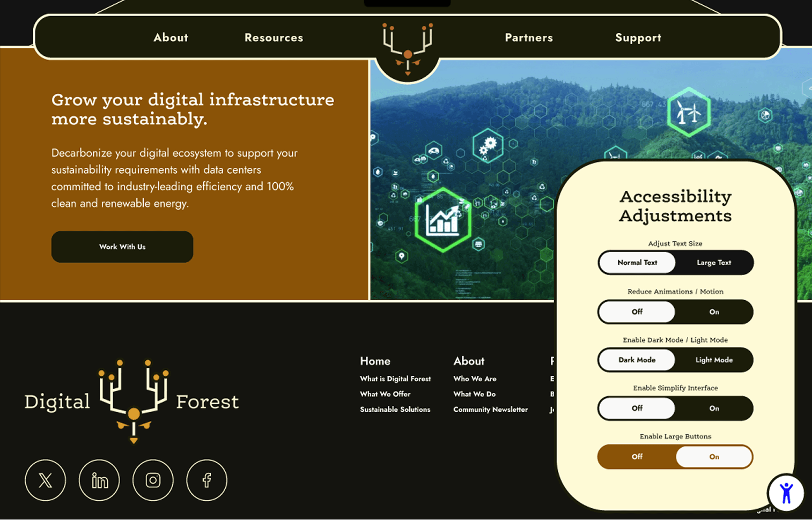Go to footer Home heading link
The width and height of the screenshot is (812, 520).
375,361
